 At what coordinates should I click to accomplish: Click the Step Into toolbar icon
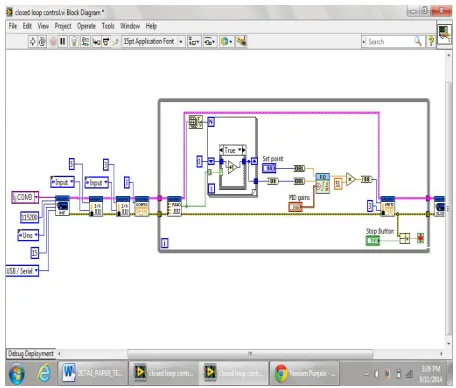(96, 42)
